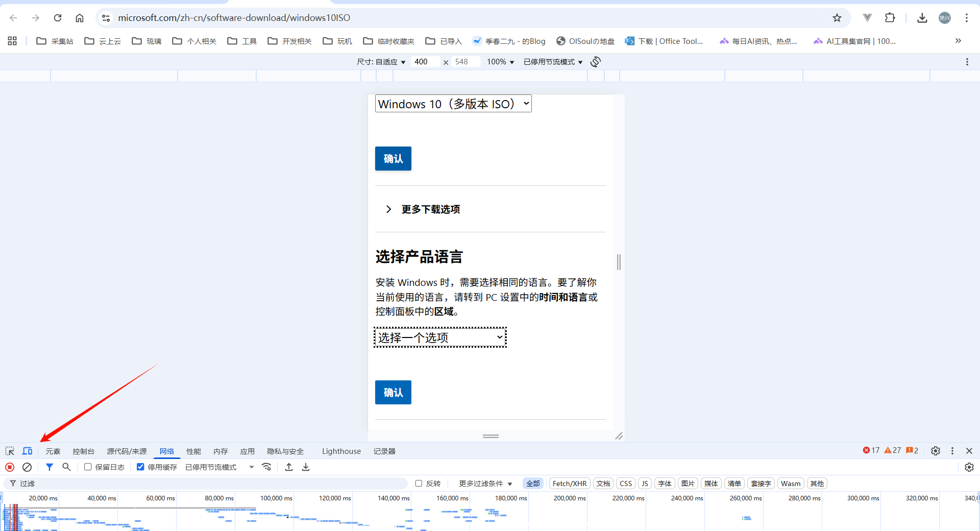Open Windows 10 version dropdown

point(453,104)
